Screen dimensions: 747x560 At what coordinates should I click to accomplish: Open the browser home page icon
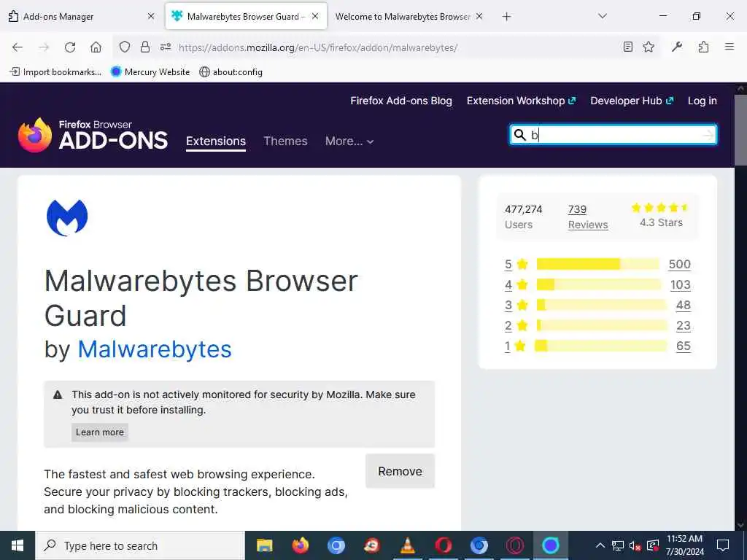pyautogui.click(x=96, y=47)
